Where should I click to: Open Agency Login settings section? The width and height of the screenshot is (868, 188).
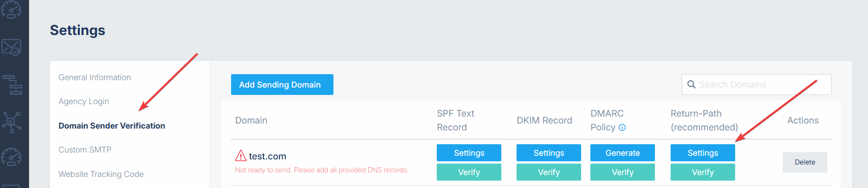pos(84,101)
